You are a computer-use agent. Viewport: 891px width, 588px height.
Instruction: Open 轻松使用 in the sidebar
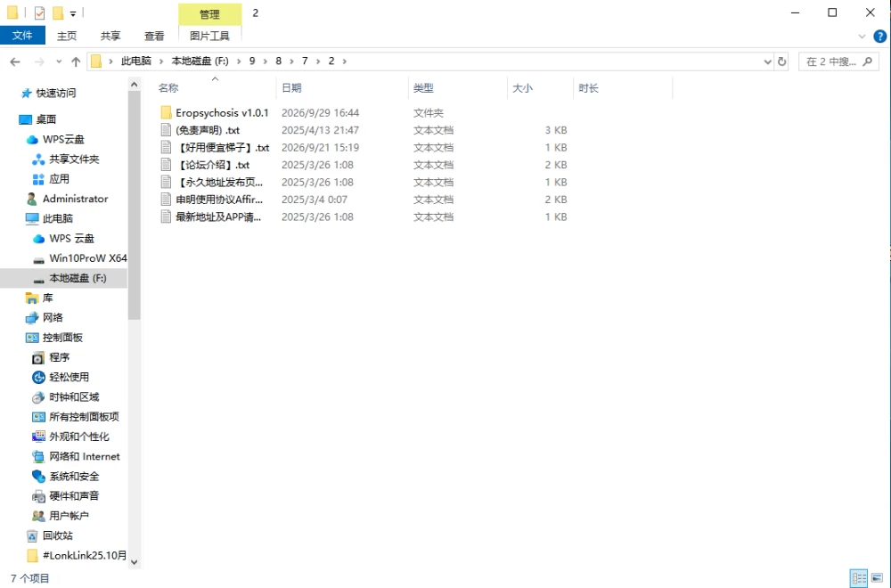69,377
